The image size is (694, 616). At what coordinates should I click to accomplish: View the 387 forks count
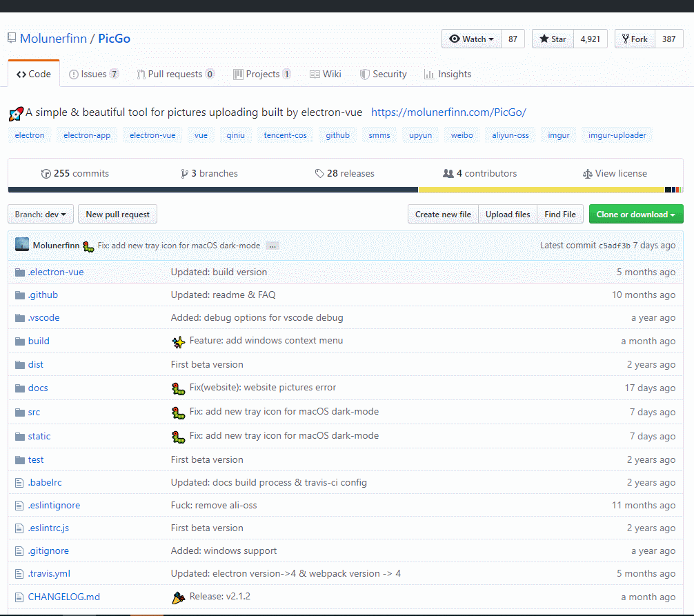tap(668, 39)
